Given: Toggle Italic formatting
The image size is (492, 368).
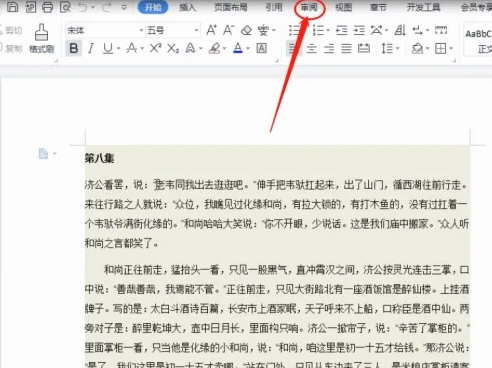Looking at the screenshot, I should [x=91, y=49].
